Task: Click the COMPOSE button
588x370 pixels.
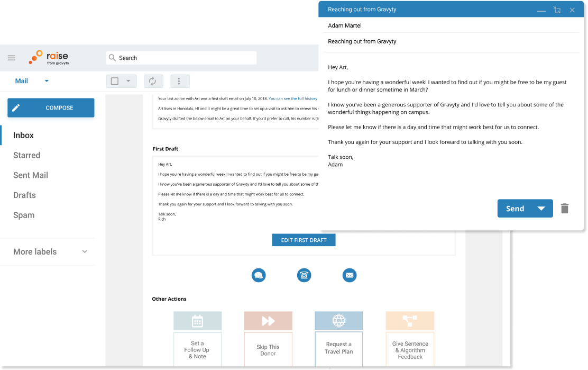Action: 51,108
